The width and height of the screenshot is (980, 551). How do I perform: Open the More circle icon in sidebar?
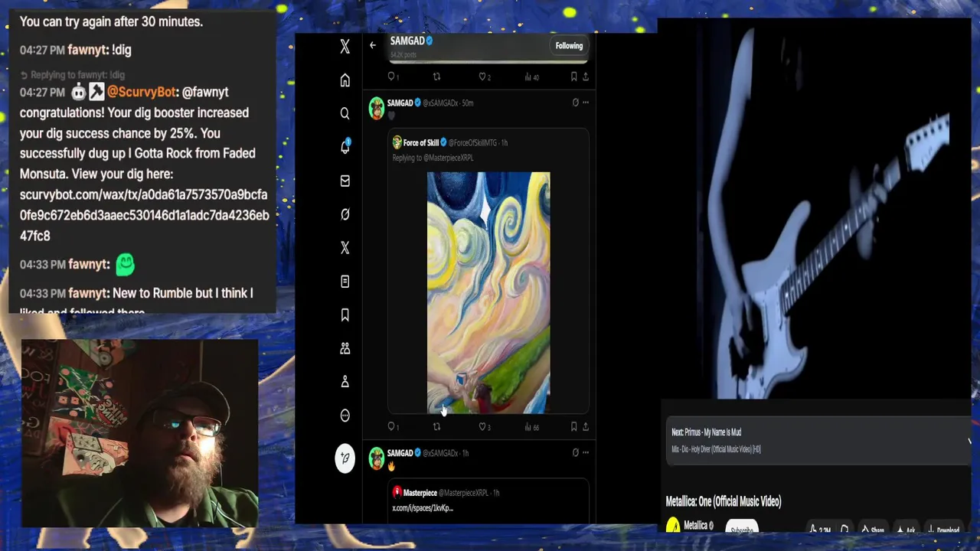click(x=345, y=416)
